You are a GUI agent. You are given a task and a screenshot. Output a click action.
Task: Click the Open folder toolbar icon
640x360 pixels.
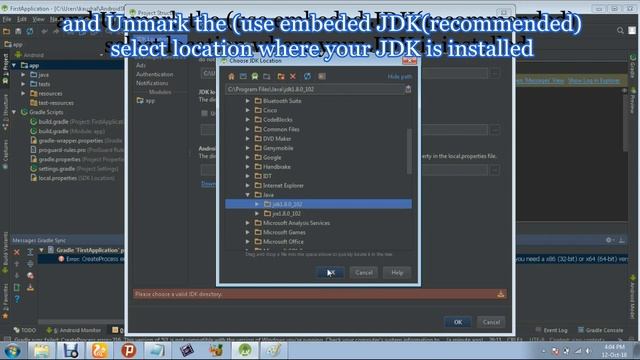coord(6,31)
